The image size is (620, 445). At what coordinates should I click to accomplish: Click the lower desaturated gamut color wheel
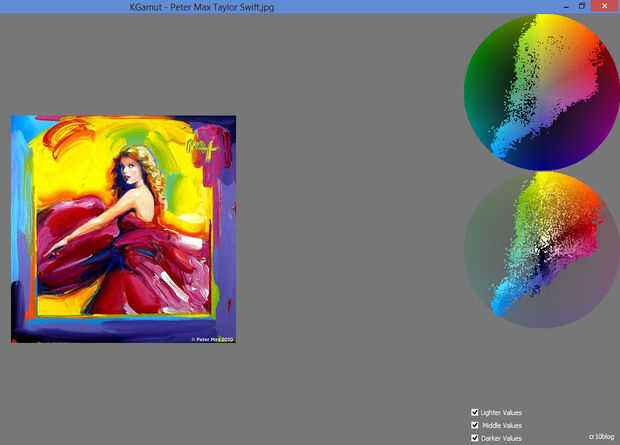(x=542, y=250)
